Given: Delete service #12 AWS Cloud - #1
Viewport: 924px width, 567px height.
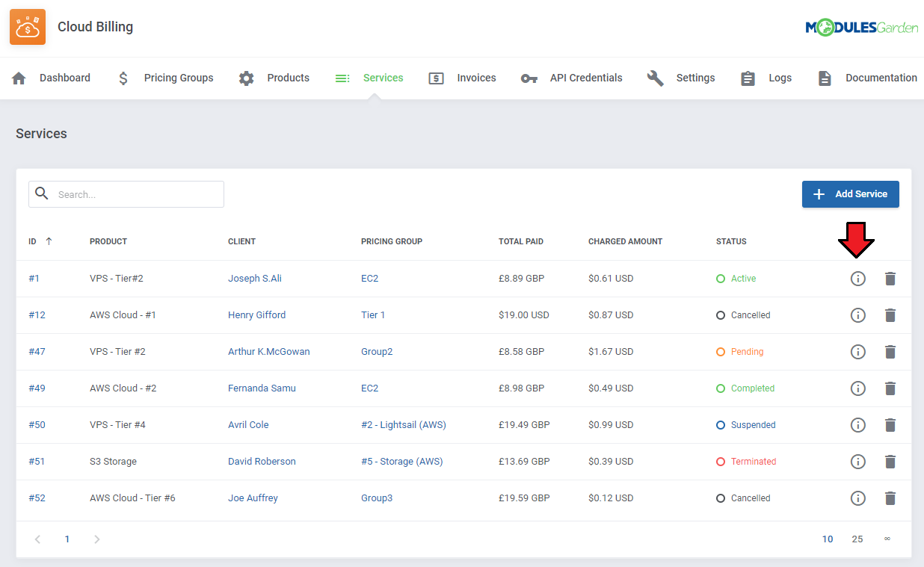Looking at the screenshot, I should [890, 315].
